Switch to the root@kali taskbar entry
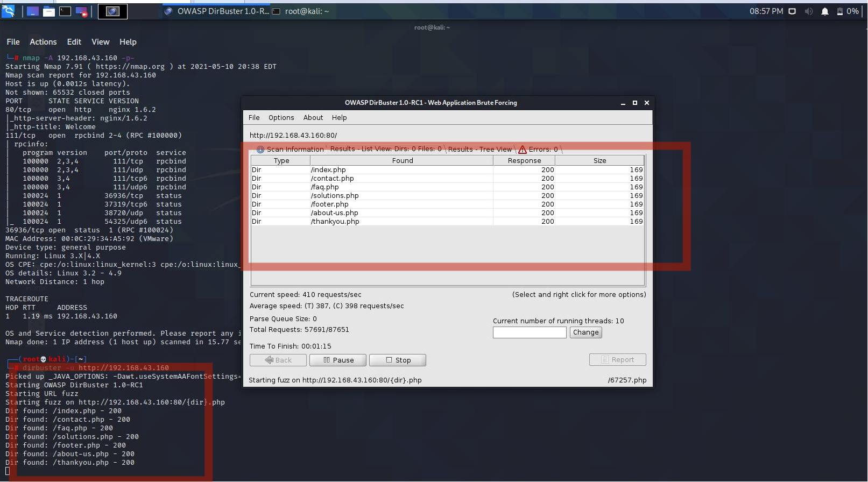This screenshot has width=868, height=482. (x=301, y=11)
